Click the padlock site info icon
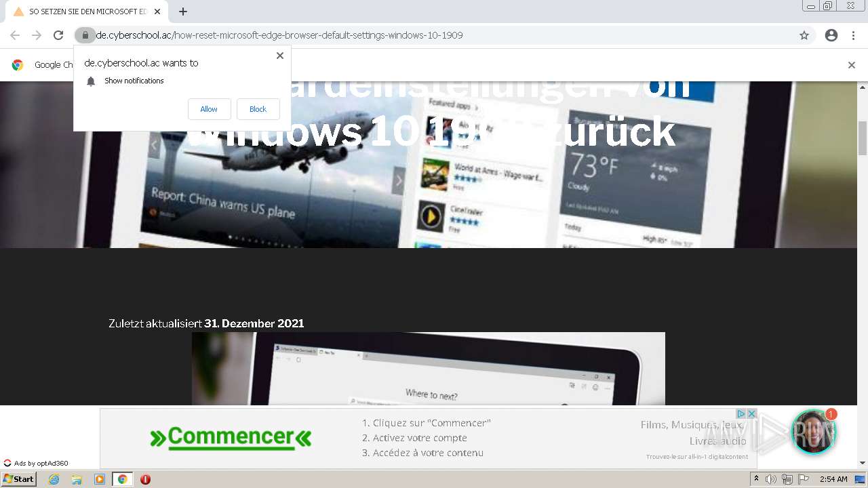Viewport: 868px width, 488px height. pyautogui.click(x=85, y=35)
